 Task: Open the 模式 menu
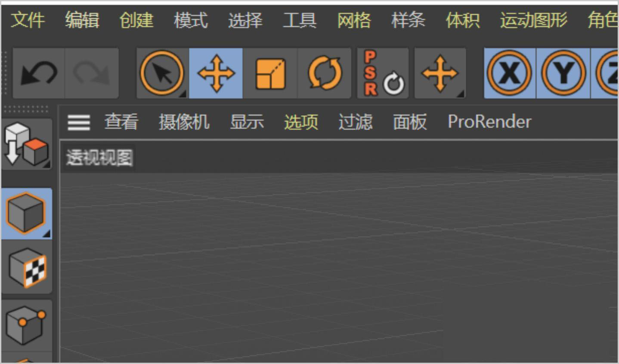point(191,20)
